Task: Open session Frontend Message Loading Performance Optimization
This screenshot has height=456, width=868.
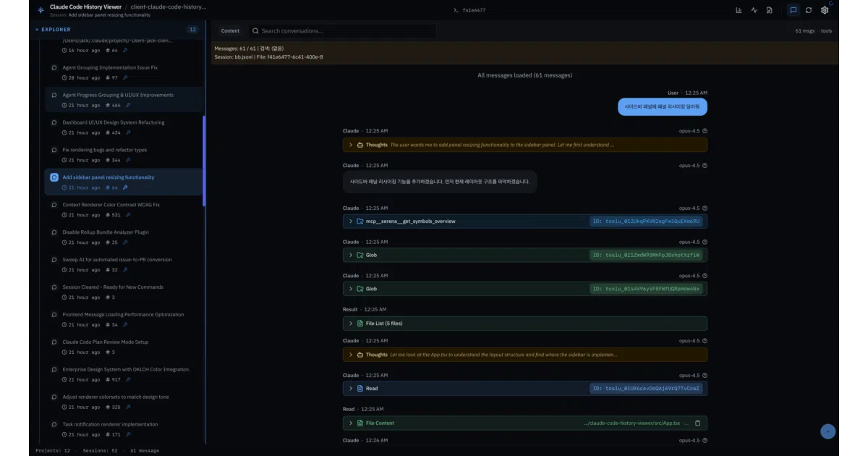Action: pyautogui.click(x=123, y=319)
